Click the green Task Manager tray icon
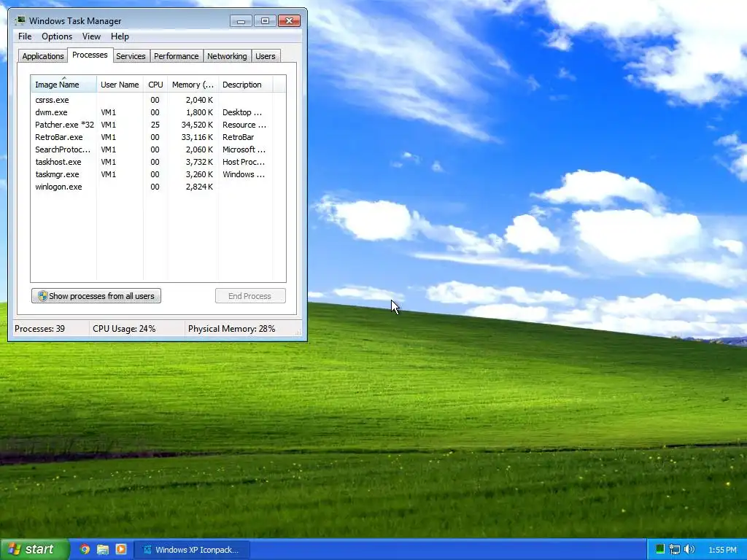Image resolution: width=747 pixels, height=560 pixels. [659, 549]
